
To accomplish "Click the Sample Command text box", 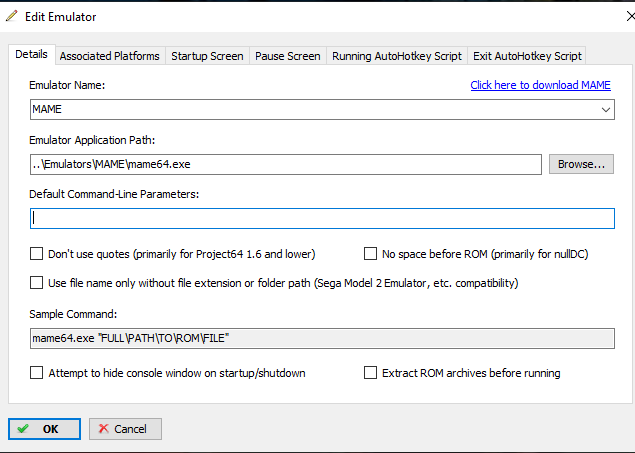I will 322,338.
